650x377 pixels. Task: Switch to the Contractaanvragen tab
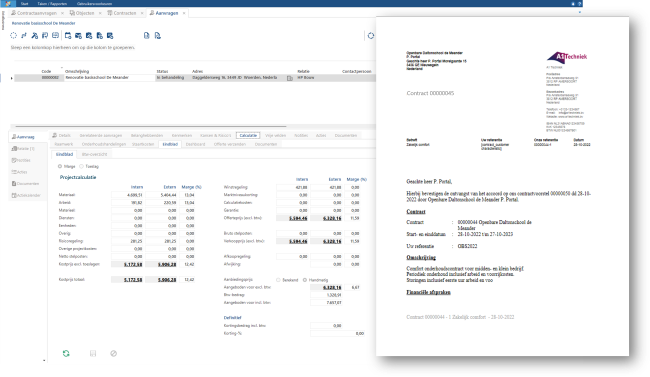(x=36, y=13)
